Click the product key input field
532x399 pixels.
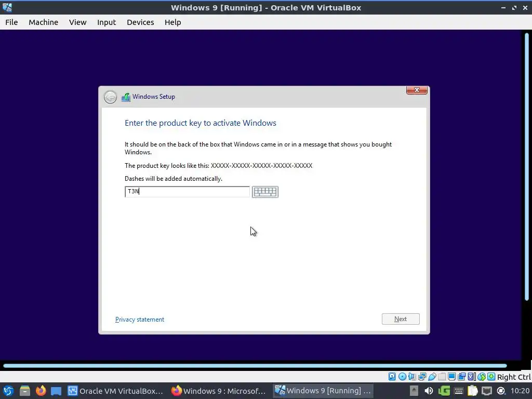click(187, 192)
